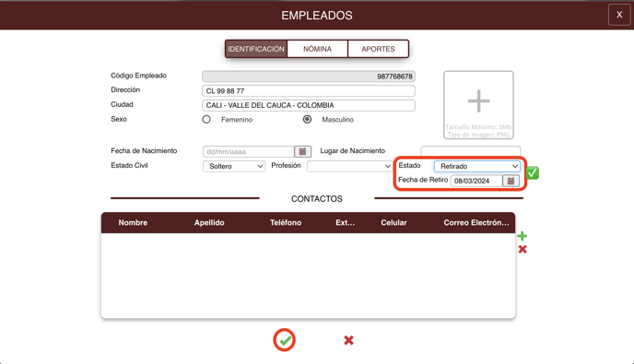This screenshot has width=634, height=364.
Task: Select the Masculino radio button
Action: tap(307, 119)
